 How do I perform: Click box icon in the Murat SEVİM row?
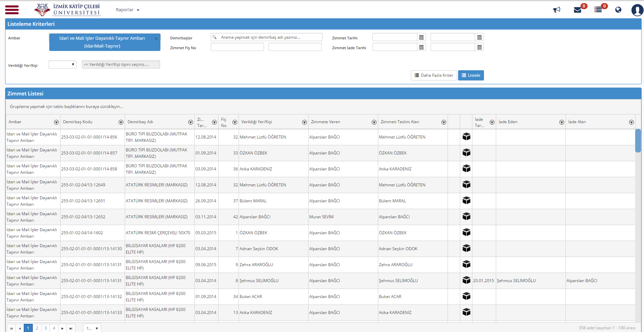coord(466,216)
